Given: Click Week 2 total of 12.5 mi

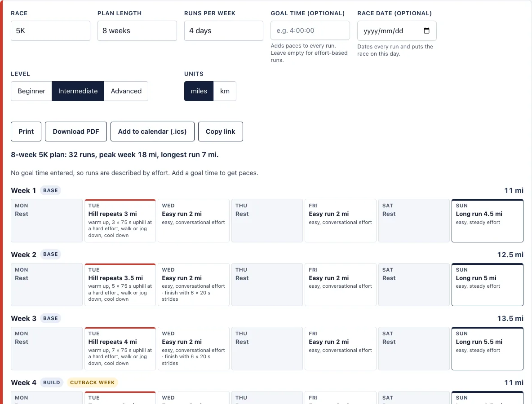Looking at the screenshot, I should coord(510,255).
